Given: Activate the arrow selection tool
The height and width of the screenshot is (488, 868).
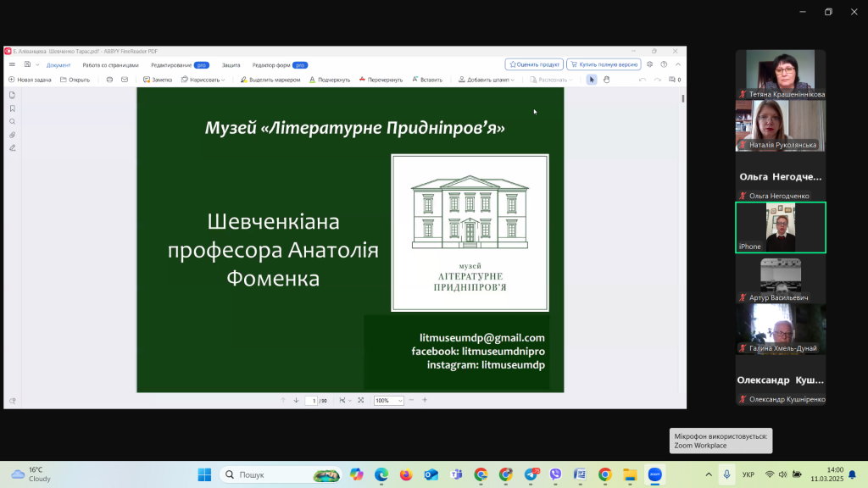Looking at the screenshot, I should click(x=592, y=80).
